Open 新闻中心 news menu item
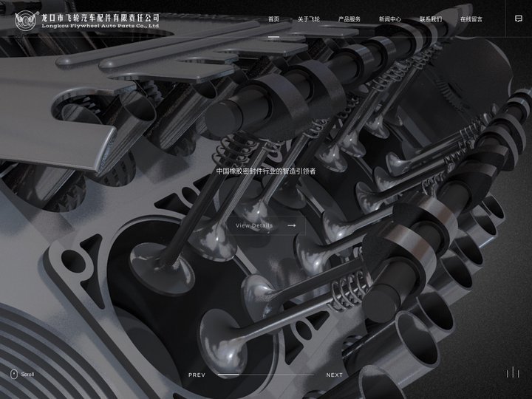The image size is (532, 399). (390, 19)
